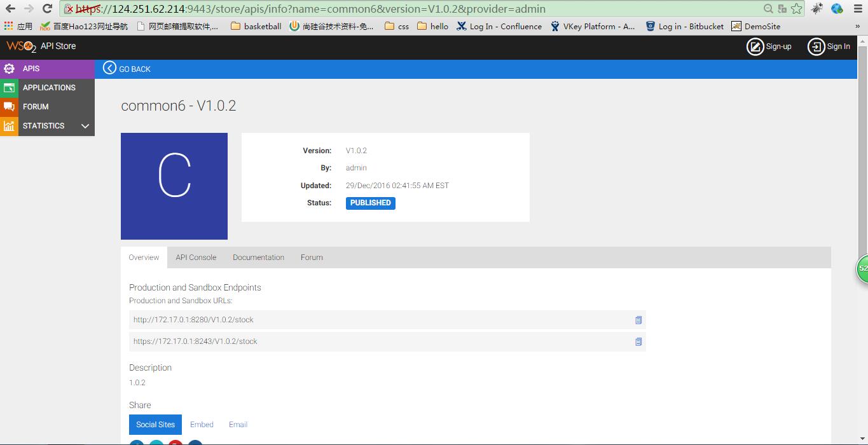Screen dimensions: 868x445
Task: Click the GO BACK label
Action: tap(135, 69)
